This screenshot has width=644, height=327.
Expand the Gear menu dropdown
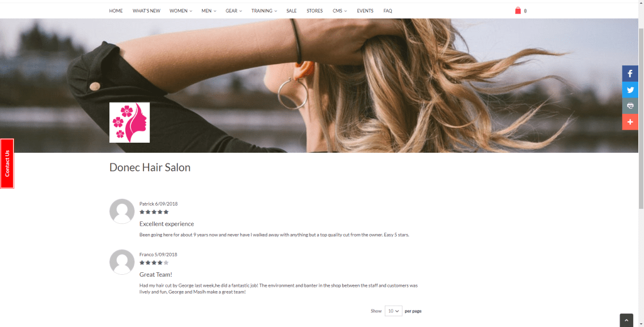[x=234, y=11]
